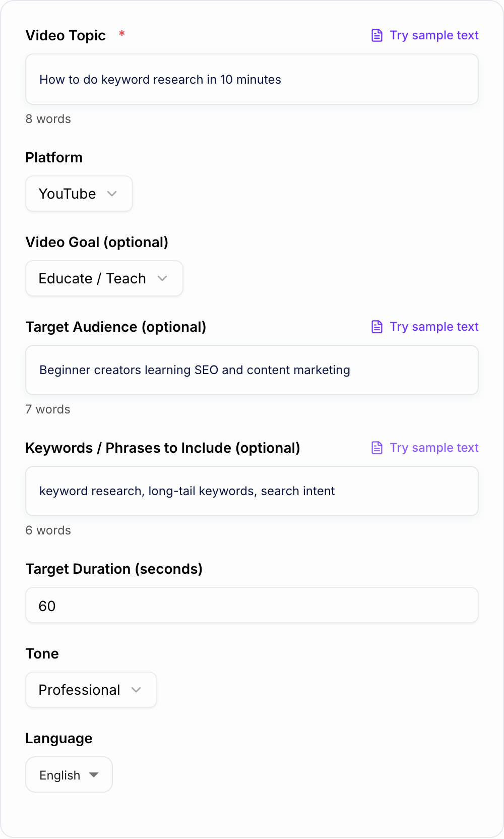Click the 'Target Audience (optional)' label
Viewport: 504px width, 839px height.
116,327
